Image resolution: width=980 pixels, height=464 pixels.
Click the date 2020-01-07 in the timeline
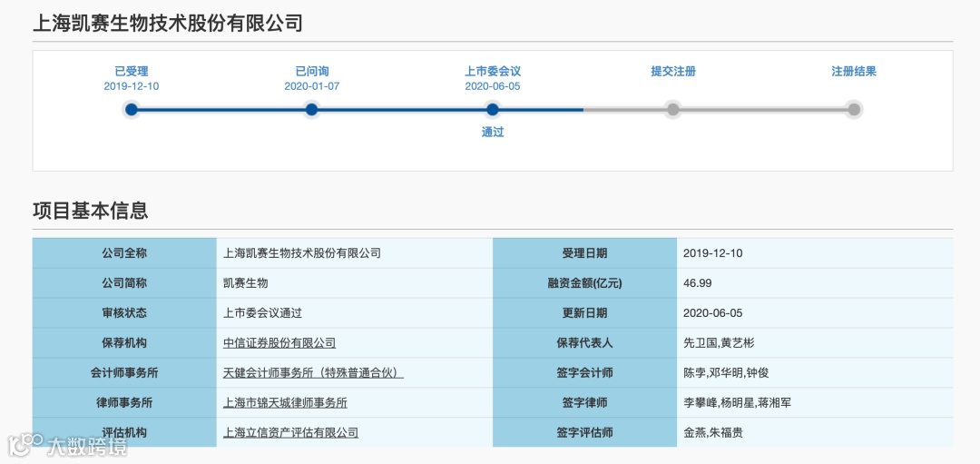click(x=312, y=86)
